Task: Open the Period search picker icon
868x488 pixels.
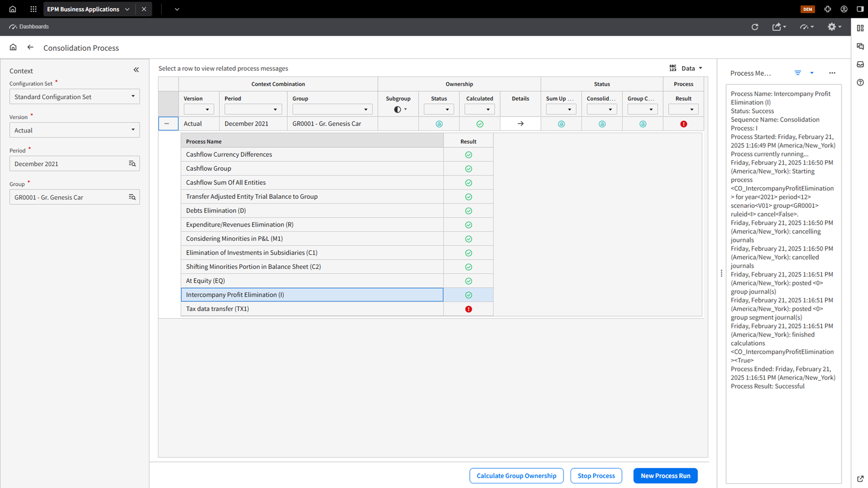Action: pos(132,164)
